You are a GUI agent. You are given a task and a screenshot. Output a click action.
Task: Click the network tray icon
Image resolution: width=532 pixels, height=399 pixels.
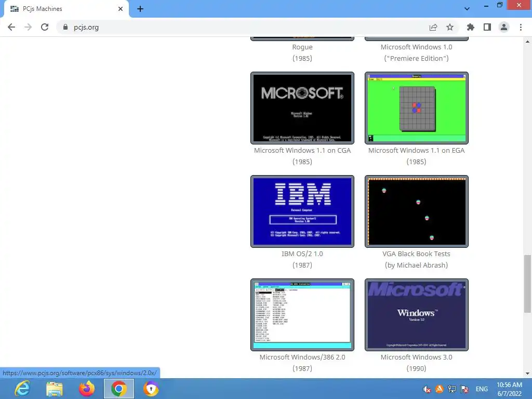(451, 389)
